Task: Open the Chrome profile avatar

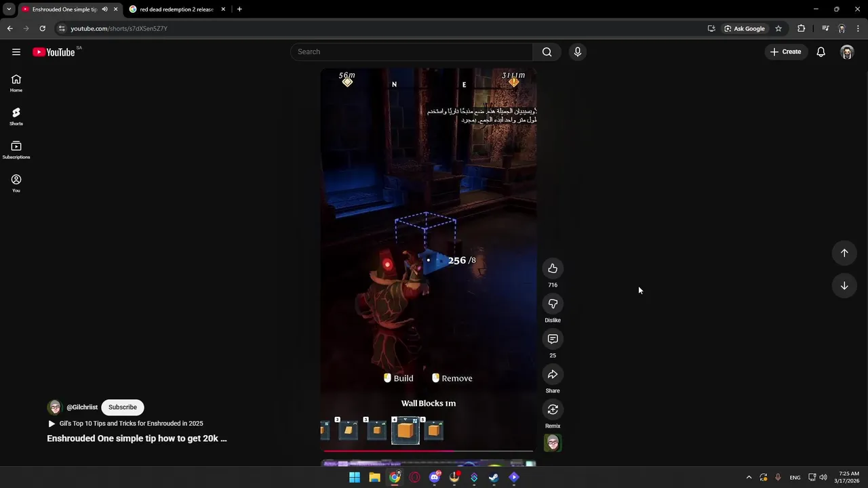Action: 842,28
